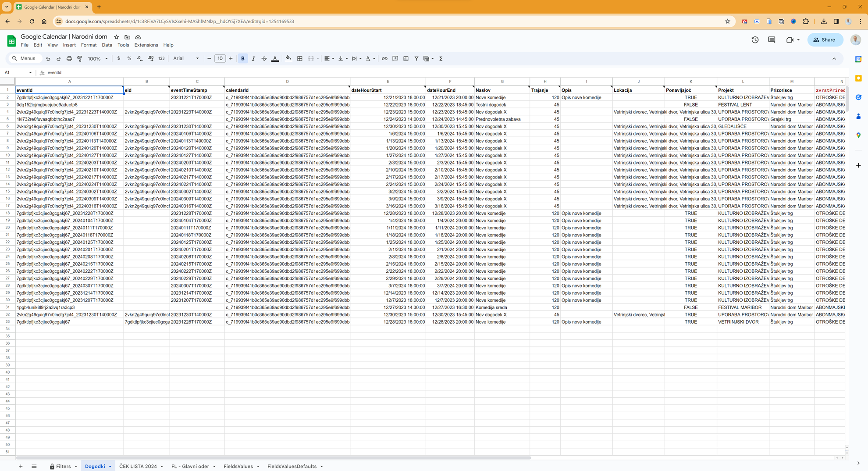
Task: Toggle italic formatting
Action: (x=253, y=59)
